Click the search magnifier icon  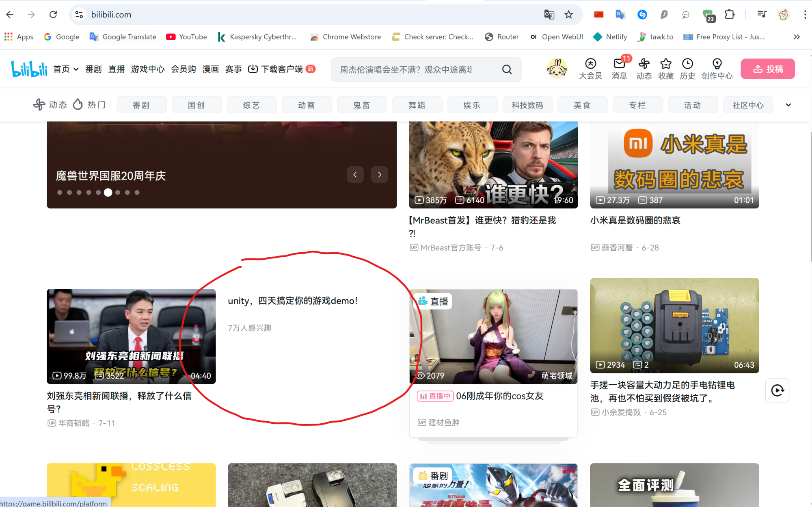(507, 69)
